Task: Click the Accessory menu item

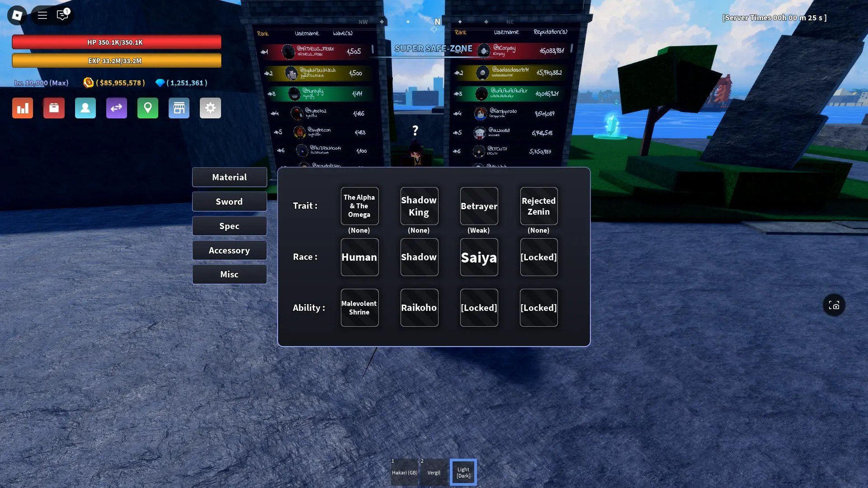Action: click(229, 250)
